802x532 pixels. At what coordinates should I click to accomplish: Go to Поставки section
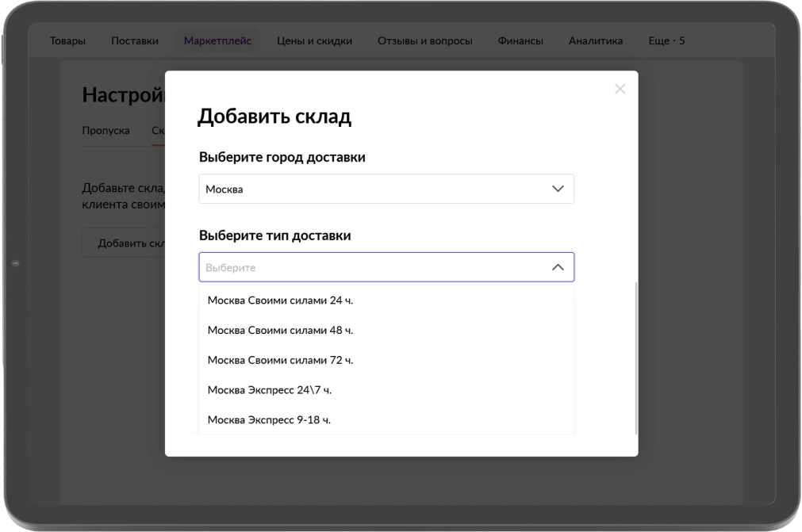135,40
